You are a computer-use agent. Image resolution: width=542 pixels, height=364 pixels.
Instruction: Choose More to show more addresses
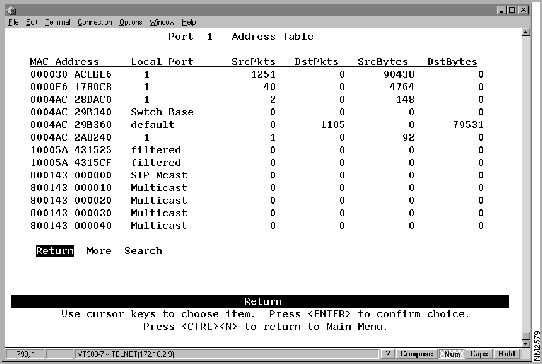coord(99,251)
